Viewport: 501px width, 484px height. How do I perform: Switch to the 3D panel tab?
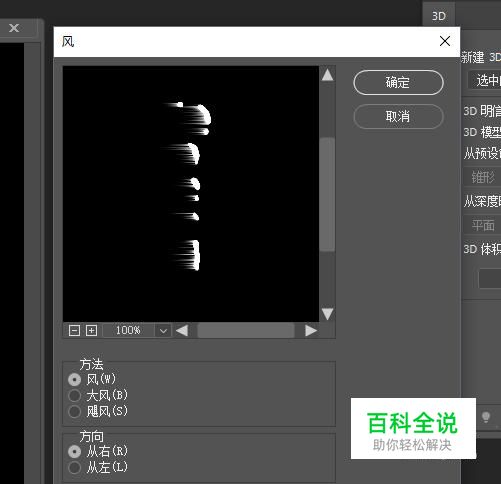(439, 16)
